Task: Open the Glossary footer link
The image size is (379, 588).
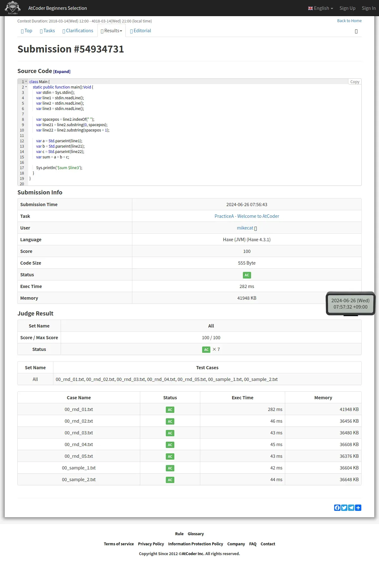Action: (x=196, y=534)
